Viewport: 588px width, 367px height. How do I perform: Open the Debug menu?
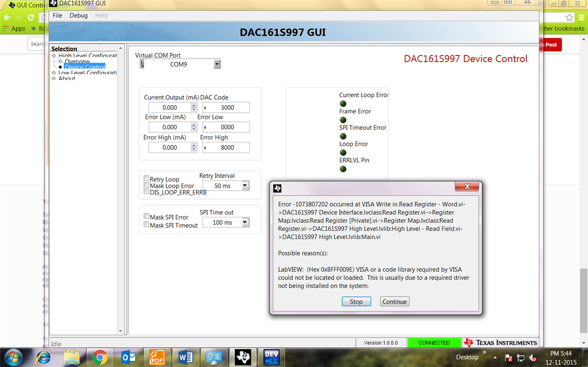point(78,15)
